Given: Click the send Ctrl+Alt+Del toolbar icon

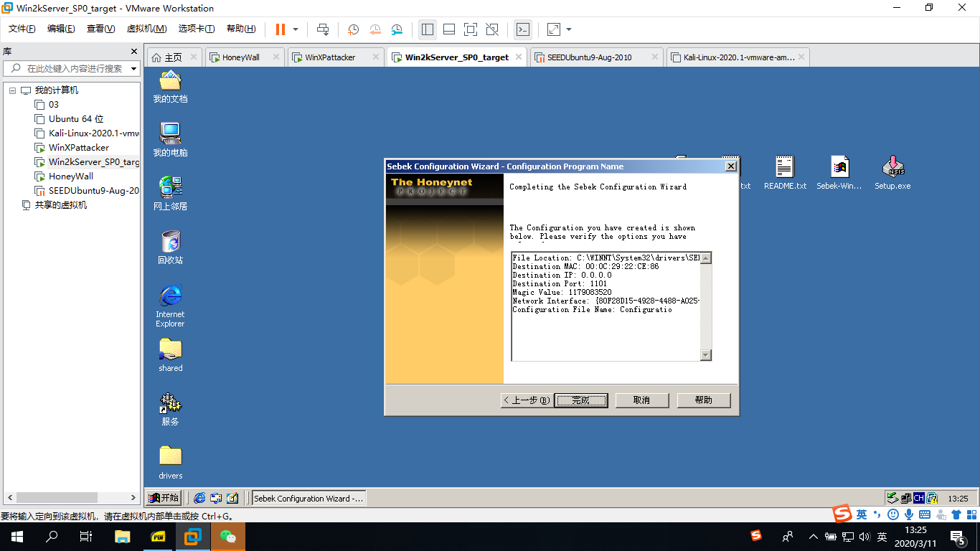Looking at the screenshot, I should pyautogui.click(x=323, y=29).
